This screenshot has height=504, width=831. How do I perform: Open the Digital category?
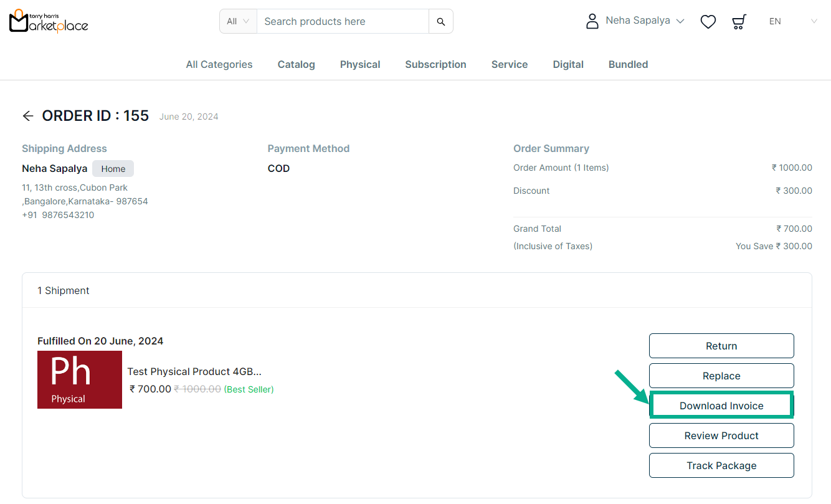tap(568, 65)
